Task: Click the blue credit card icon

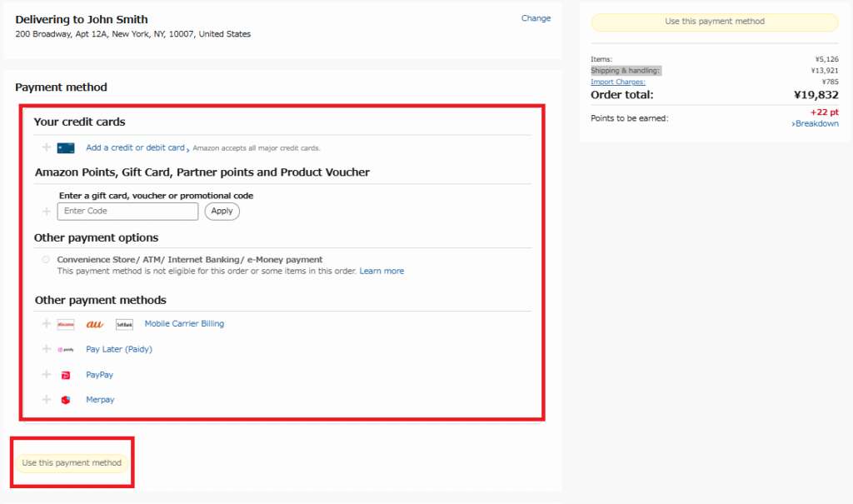Action: tap(66, 148)
